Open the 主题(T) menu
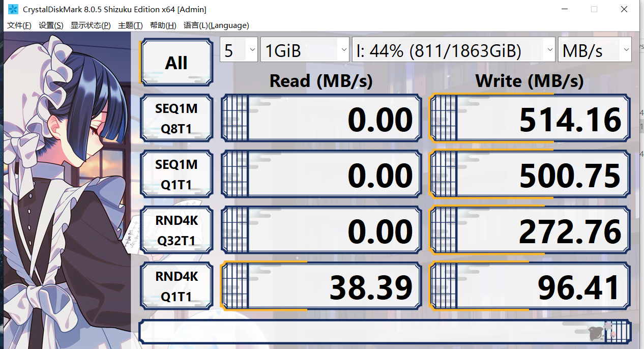This screenshot has height=349, width=644. point(131,25)
